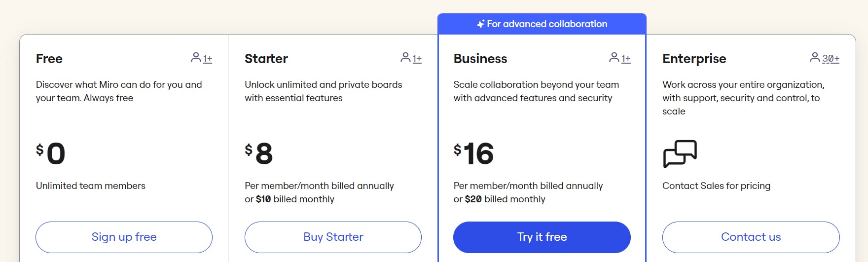
Task: Click the sparkle icon in the advanced collaboration banner
Action: coord(480,24)
